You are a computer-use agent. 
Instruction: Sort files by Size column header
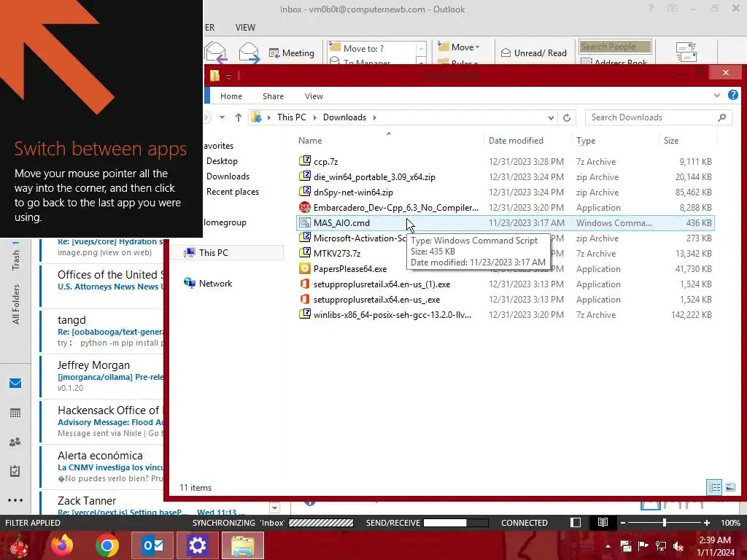(x=671, y=141)
